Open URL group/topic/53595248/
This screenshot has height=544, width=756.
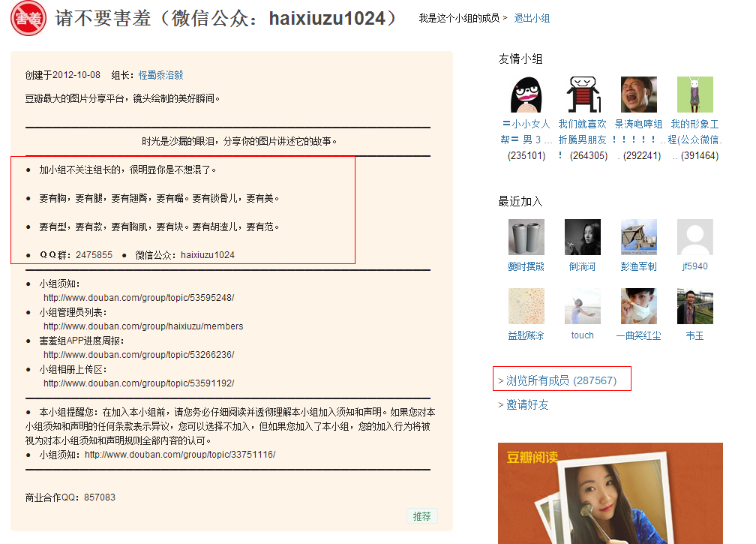(139, 298)
